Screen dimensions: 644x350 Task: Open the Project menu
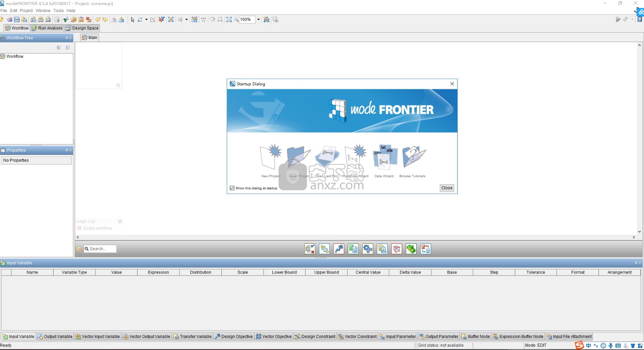pos(26,10)
